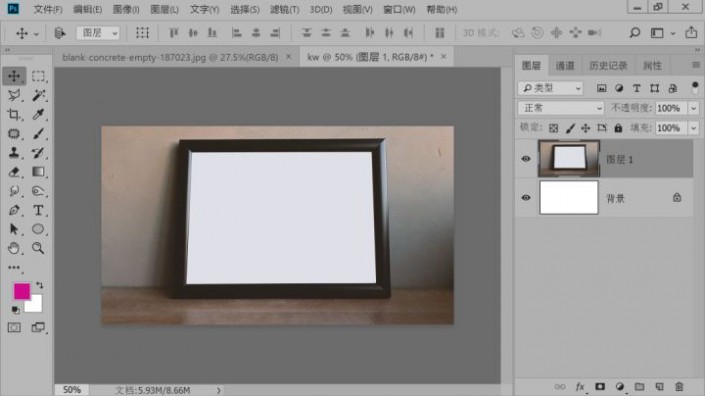Open the 文件(F) menu

click(x=48, y=9)
